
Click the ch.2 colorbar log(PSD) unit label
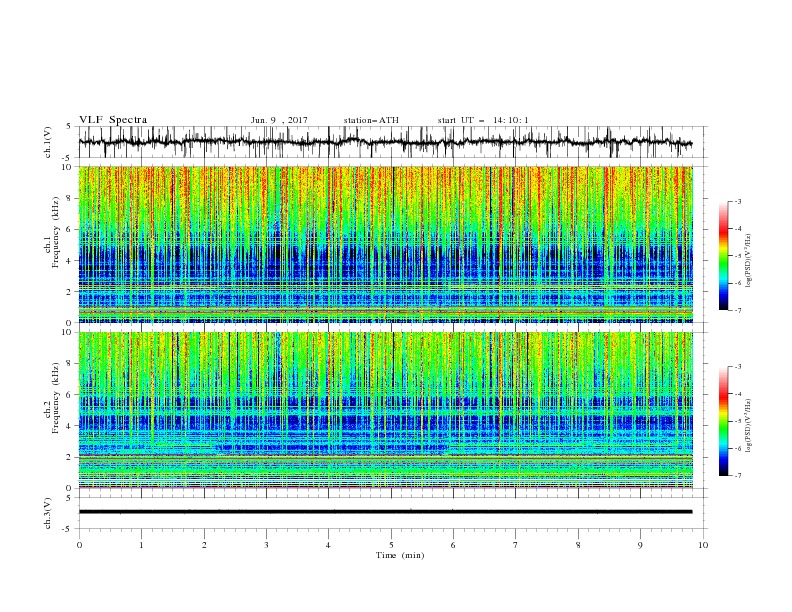point(749,426)
